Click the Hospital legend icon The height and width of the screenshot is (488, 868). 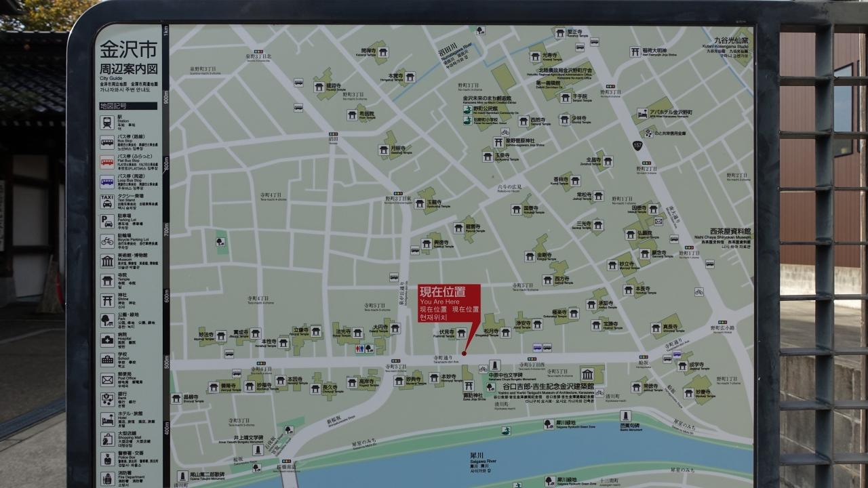click(107, 340)
